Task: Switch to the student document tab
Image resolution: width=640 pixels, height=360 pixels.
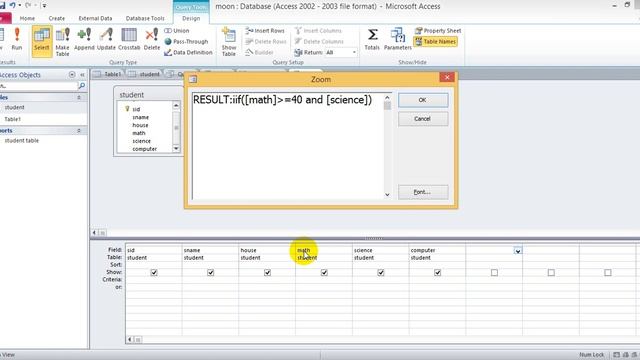Action: coord(144,74)
